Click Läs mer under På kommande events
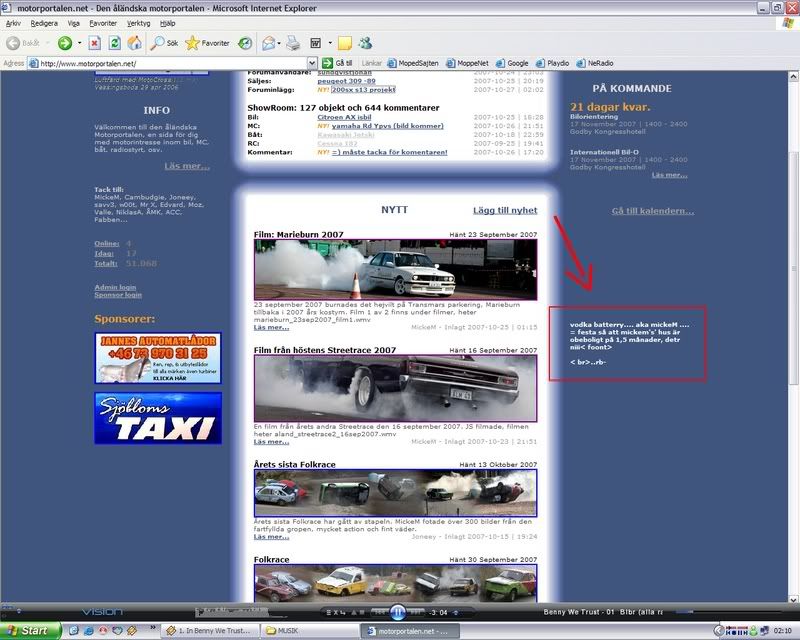 click(669, 175)
